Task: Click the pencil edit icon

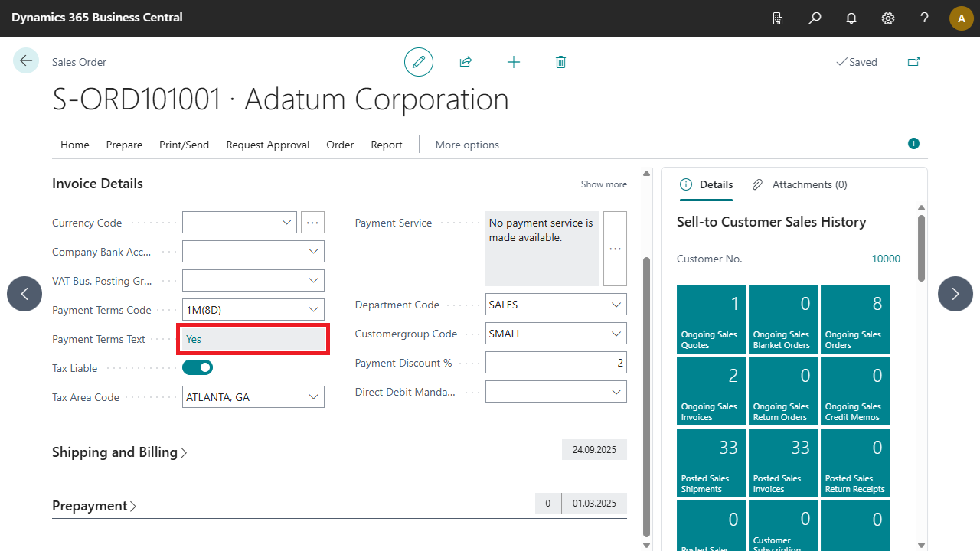Action: click(419, 62)
